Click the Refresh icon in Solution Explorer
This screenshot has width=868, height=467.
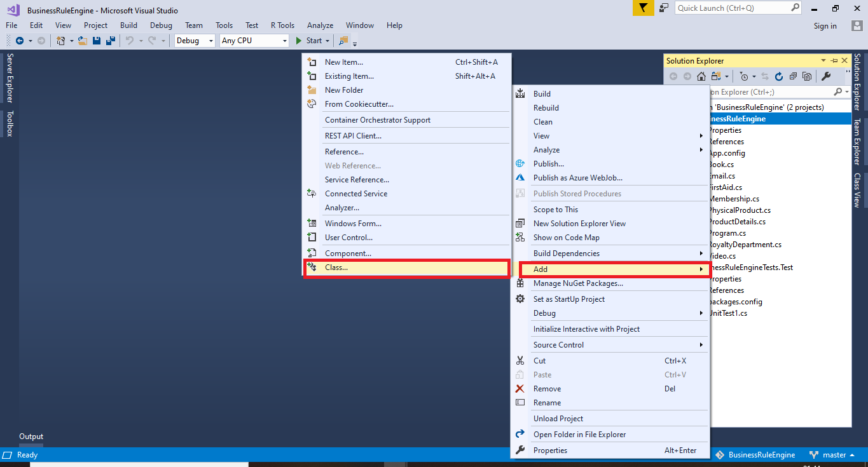click(x=779, y=76)
